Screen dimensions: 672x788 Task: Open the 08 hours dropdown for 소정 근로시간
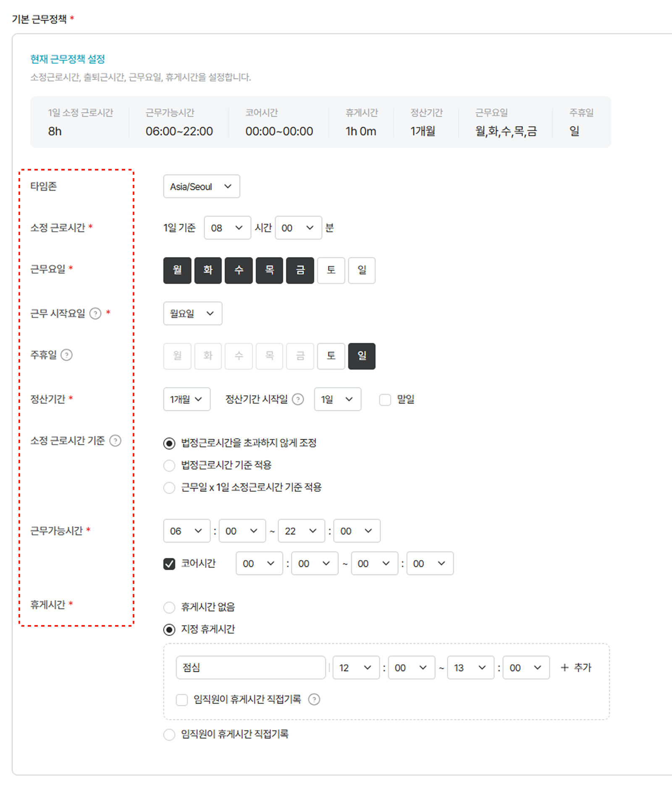pyautogui.click(x=228, y=228)
